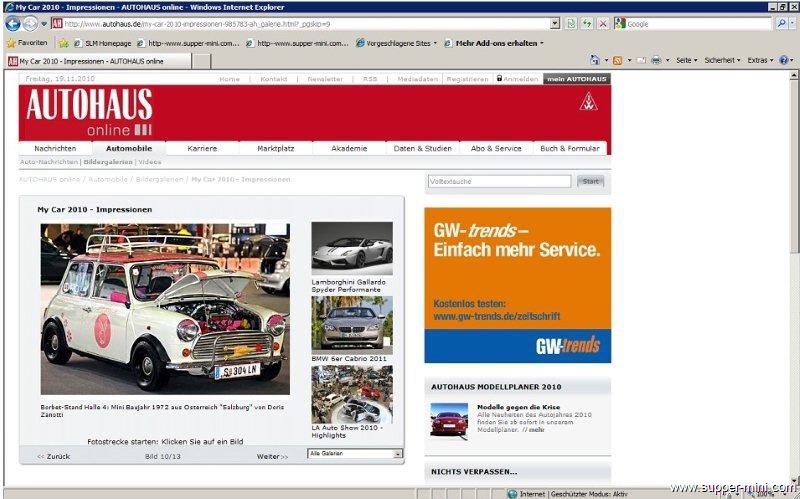Click the browser Back arrow button
Screen dimensions: 800x499
coord(13,23)
